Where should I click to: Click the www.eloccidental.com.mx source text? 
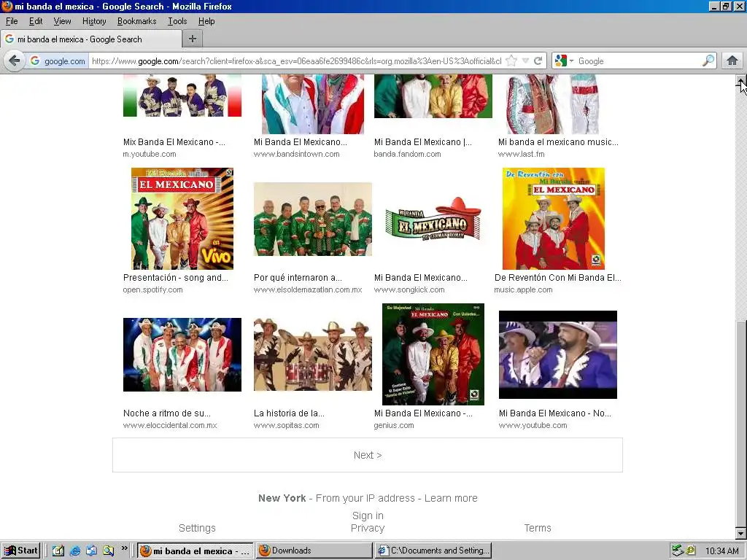pos(169,425)
